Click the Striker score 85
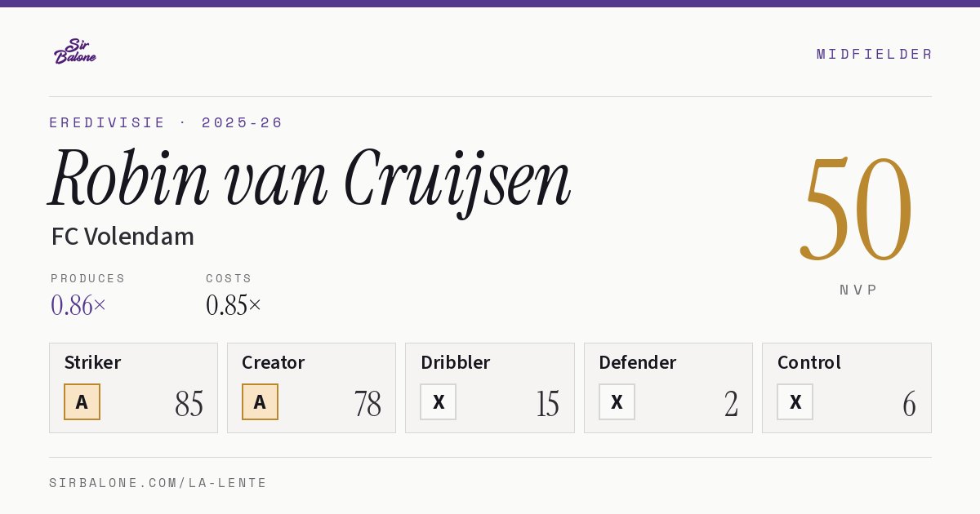The width and height of the screenshot is (980, 514). click(189, 404)
